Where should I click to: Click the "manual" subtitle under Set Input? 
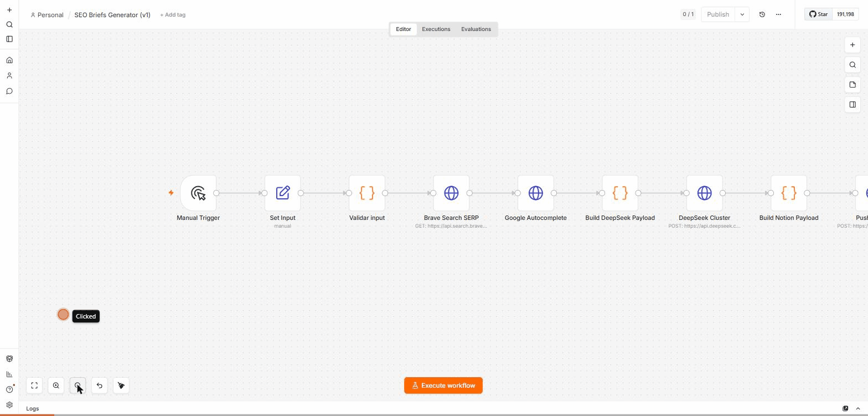point(283,226)
